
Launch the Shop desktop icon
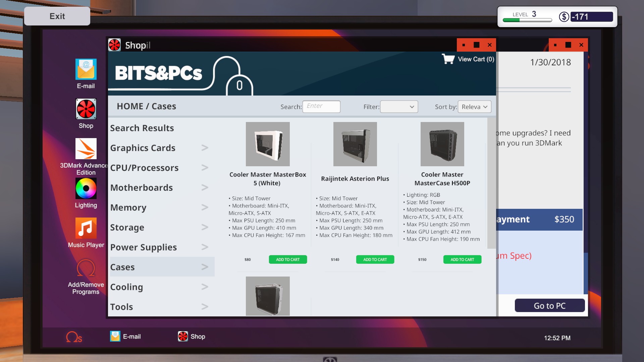click(x=86, y=109)
